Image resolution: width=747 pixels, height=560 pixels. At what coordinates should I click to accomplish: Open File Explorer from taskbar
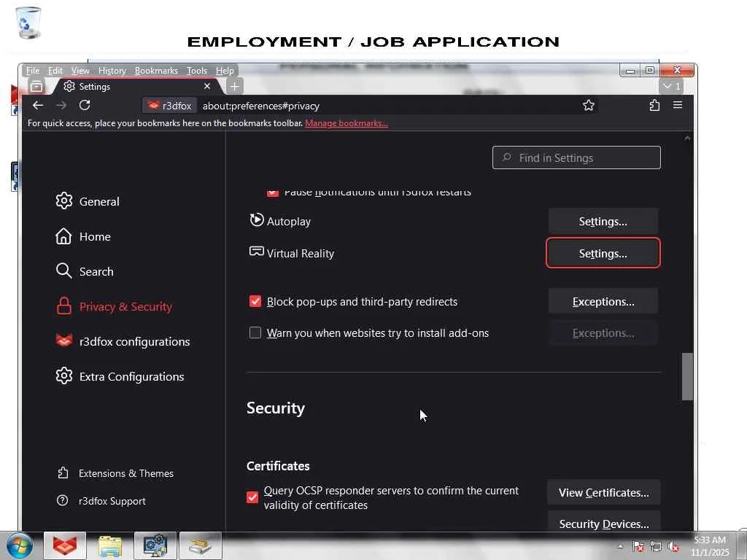tap(110, 545)
